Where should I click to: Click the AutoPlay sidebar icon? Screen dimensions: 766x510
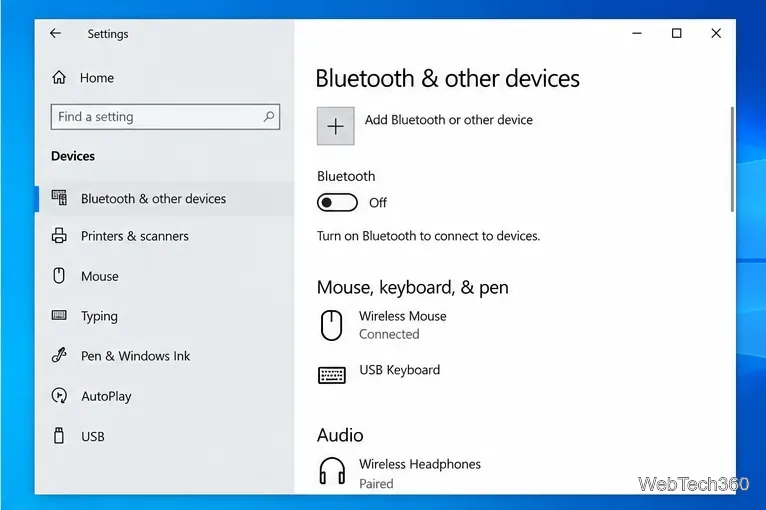click(59, 395)
